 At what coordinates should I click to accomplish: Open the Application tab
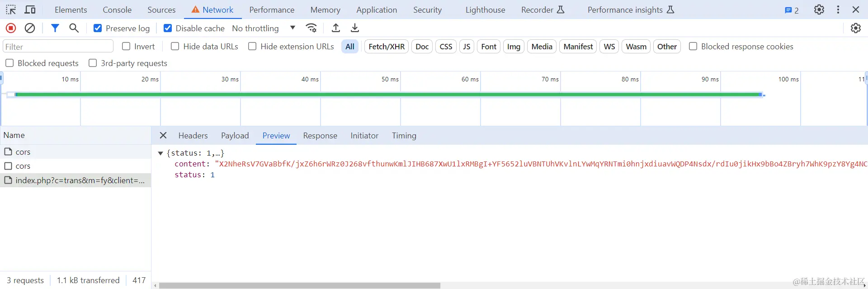click(x=377, y=9)
